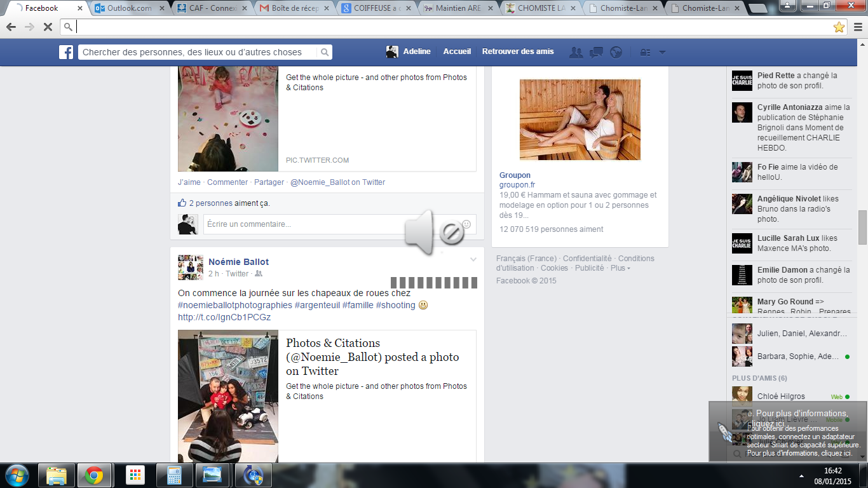
Task: Switch to the Maintien ARE tab
Action: click(459, 8)
